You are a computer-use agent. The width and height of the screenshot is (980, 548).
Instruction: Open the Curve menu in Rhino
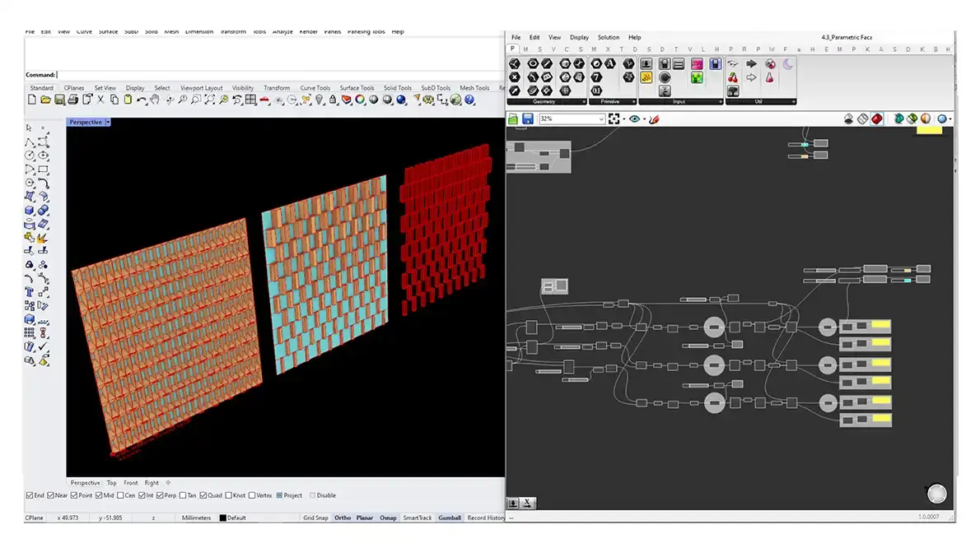click(84, 31)
